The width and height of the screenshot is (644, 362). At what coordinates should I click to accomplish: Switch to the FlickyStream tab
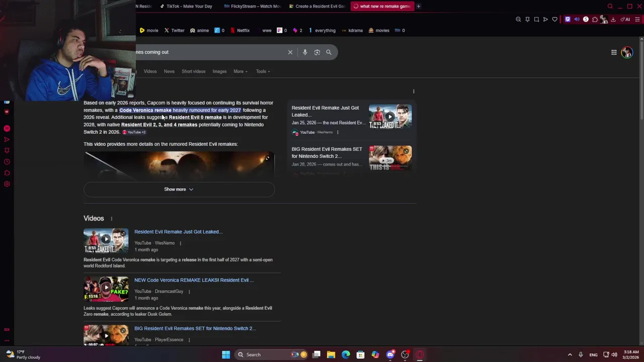point(252,7)
